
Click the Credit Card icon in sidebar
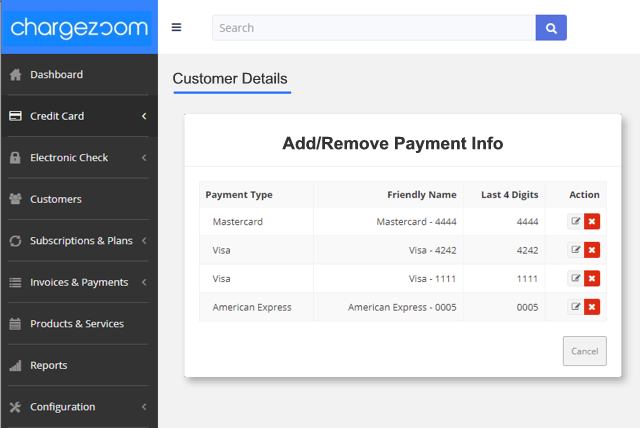[16, 116]
